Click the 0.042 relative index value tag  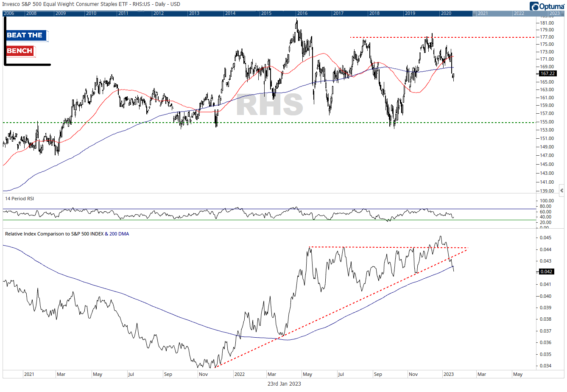[546, 272]
